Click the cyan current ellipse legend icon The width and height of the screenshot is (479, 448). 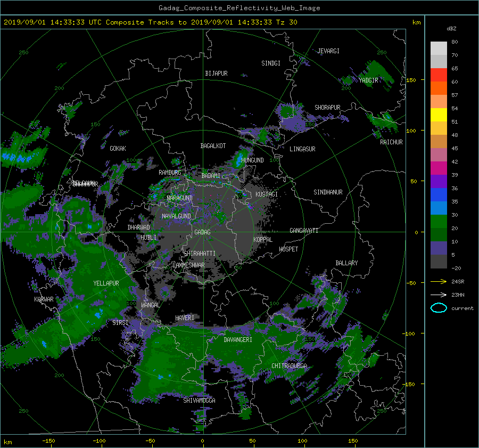(439, 308)
